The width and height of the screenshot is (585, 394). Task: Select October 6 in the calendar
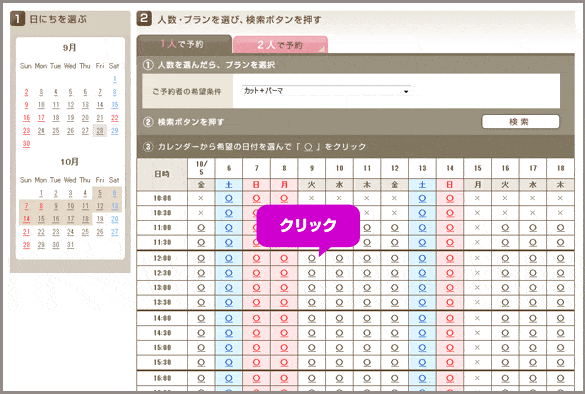tap(115, 193)
